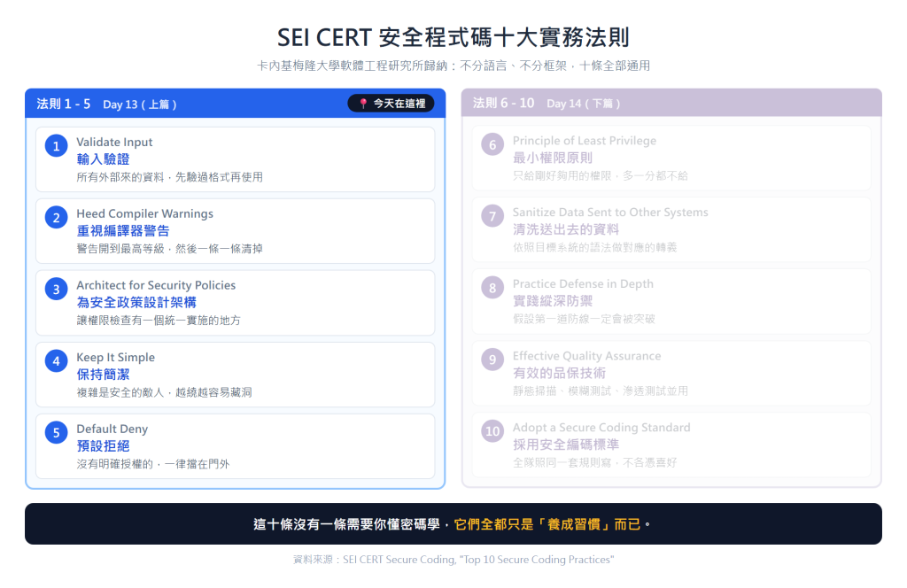This screenshot has height=588, width=907.
Task: Click the 卡內基梅隆大學 subtitle line
Action: (x=453, y=66)
